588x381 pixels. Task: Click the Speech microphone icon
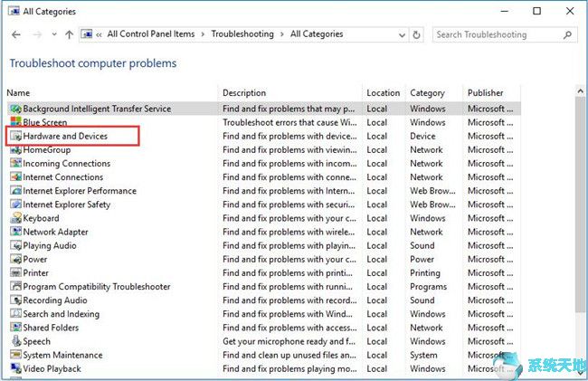click(x=15, y=341)
